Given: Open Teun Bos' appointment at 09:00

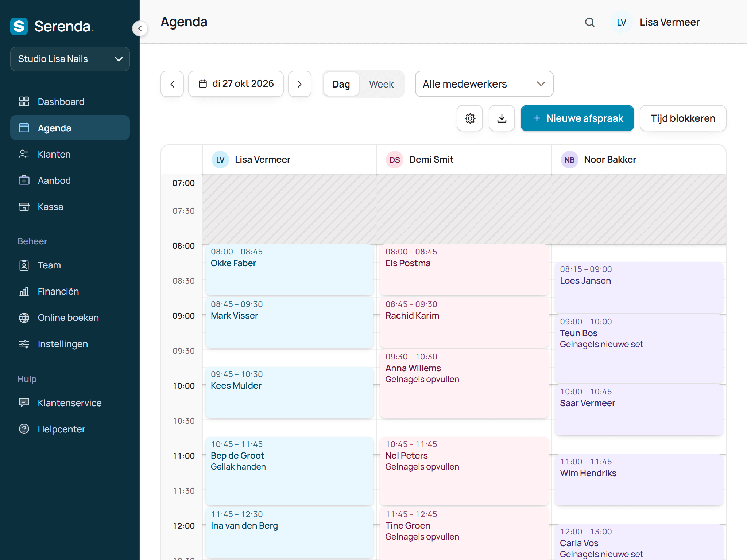Looking at the screenshot, I should pos(639,349).
